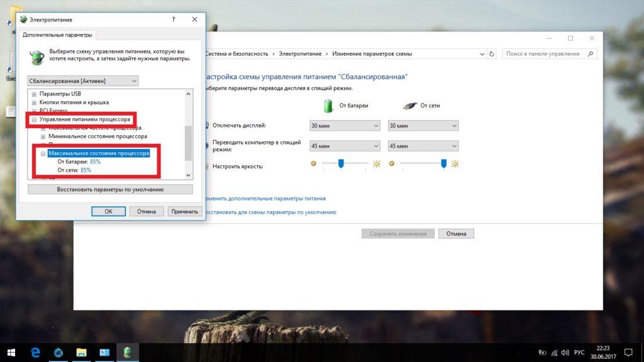Click the plugged-in brightness slider handle
644x362 pixels.
443,164
